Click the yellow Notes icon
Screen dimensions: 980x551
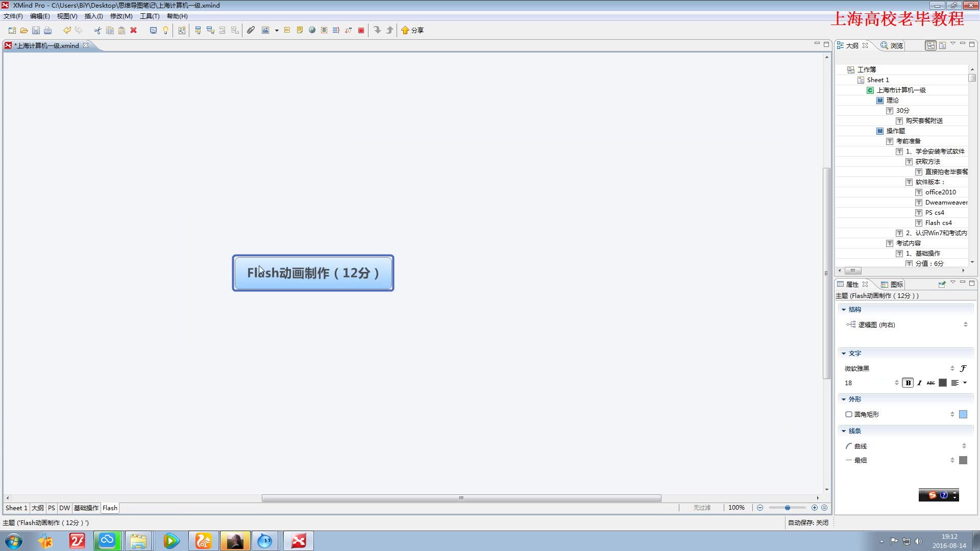pyautogui.click(x=300, y=30)
